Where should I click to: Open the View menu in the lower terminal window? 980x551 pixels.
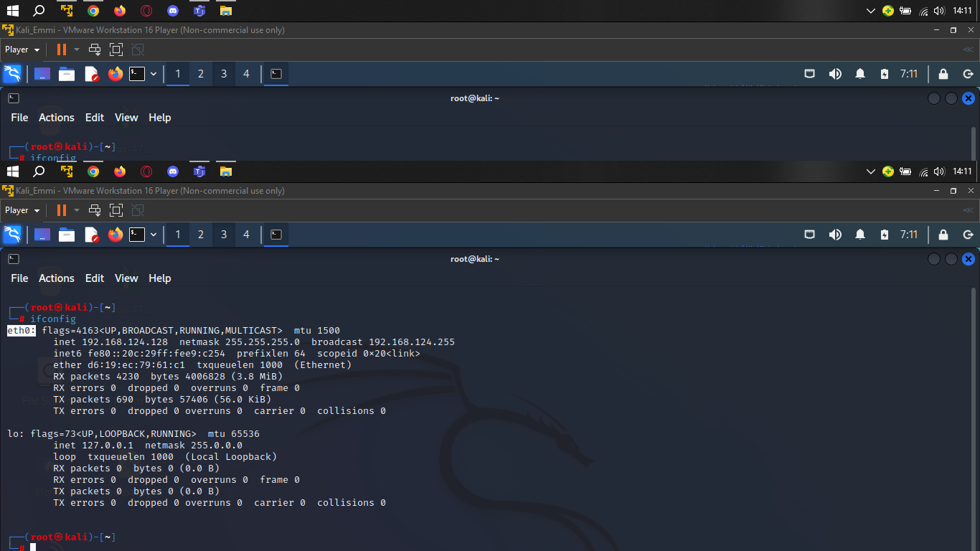pos(126,278)
